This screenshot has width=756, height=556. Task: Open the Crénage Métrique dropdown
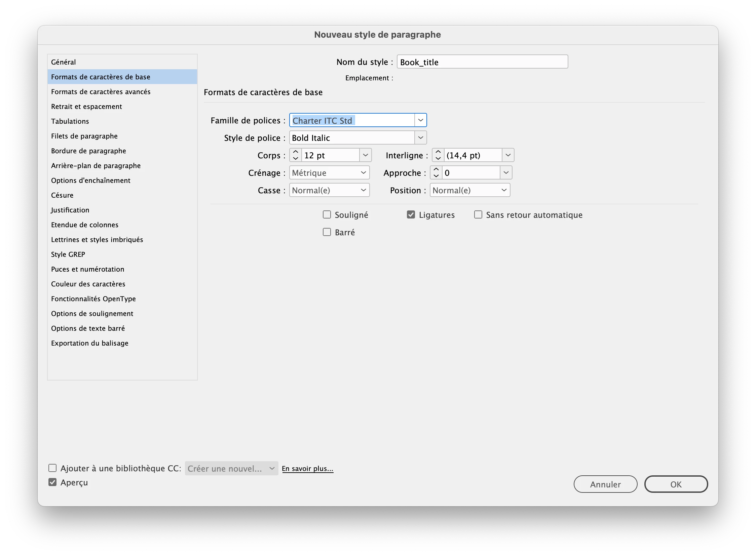(x=329, y=173)
